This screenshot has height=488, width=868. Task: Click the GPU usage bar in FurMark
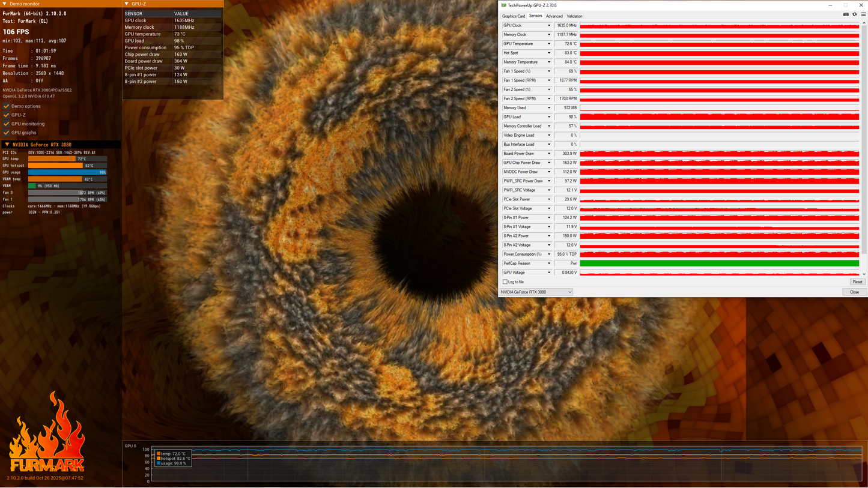click(67, 172)
